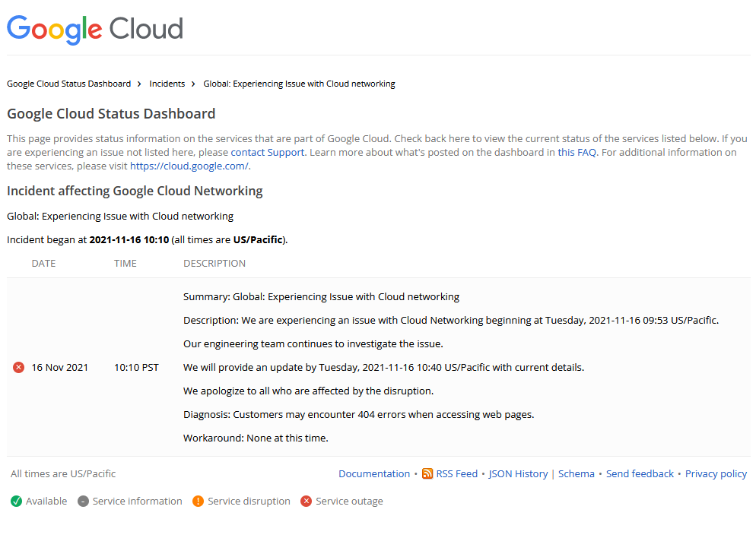Open the this FAQ link
The height and width of the screenshot is (538, 756).
577,152
